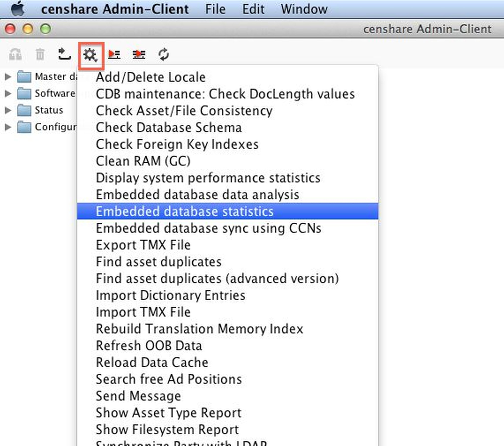Open the File menu

click(215, 9)
